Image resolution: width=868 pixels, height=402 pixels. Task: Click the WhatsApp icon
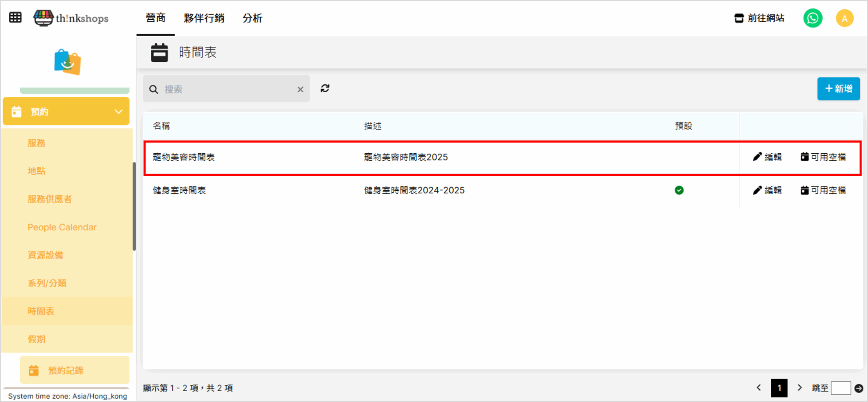(812, 18)
